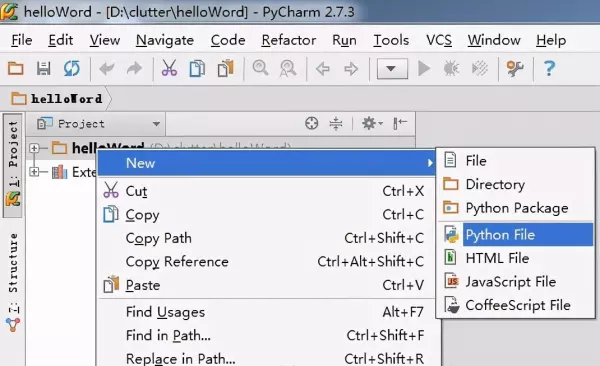This screenshot has width=600, height=366.
Task: Toggle the 7: Structure side tool window tab
Action: coord(13,283)
